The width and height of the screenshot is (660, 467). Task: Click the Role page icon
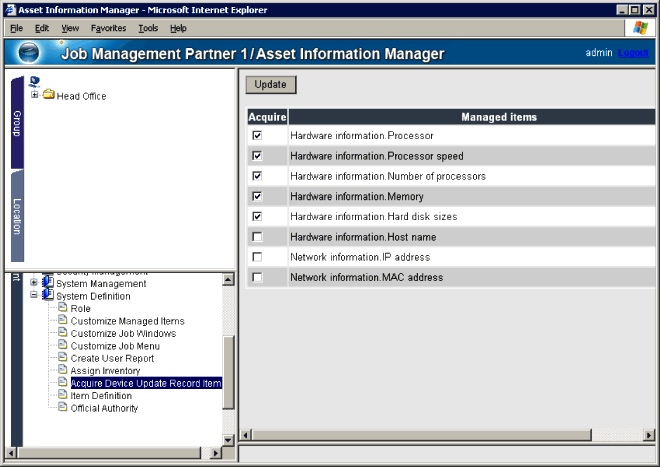point(62,309)
